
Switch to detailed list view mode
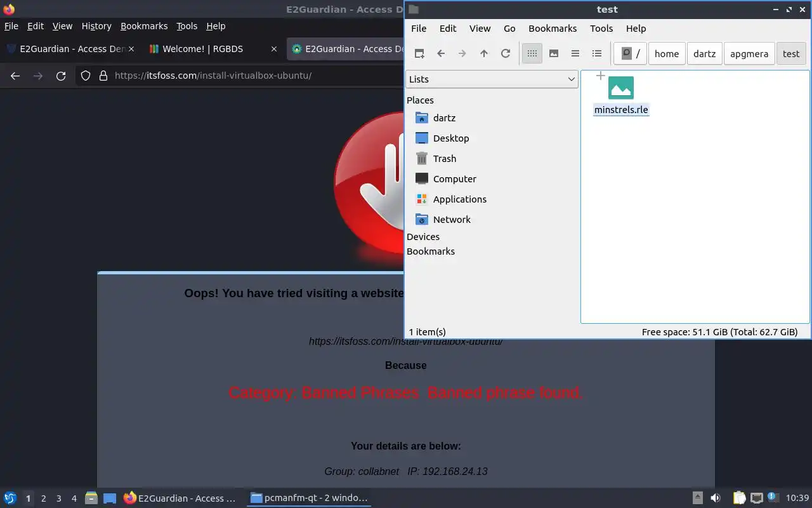pyautogui.click(x=597, y=54)
